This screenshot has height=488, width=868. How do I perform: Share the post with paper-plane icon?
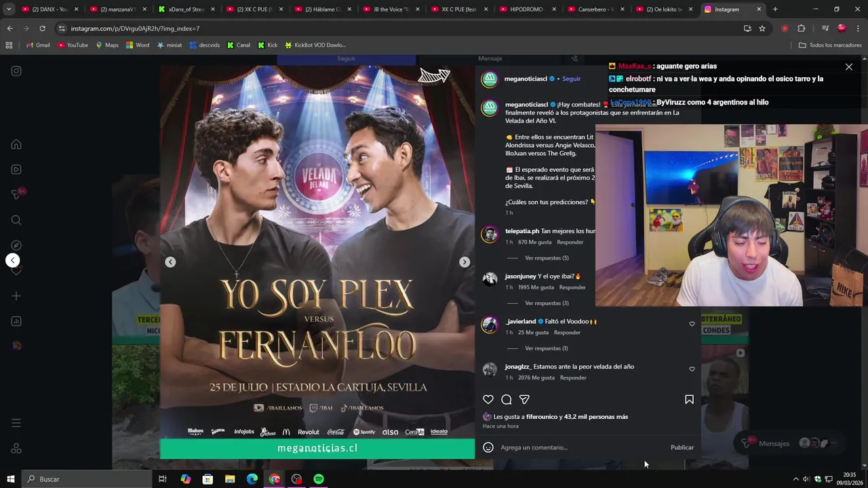(x=524, y=400)
